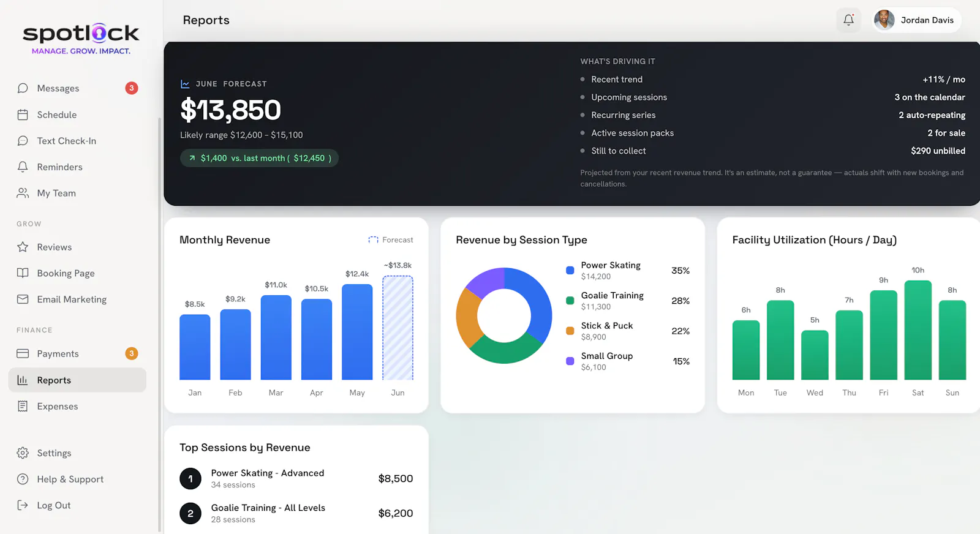This screenshot has height=534, width=980.
Task: Click the Wed utilization bar
Action: 815,355
